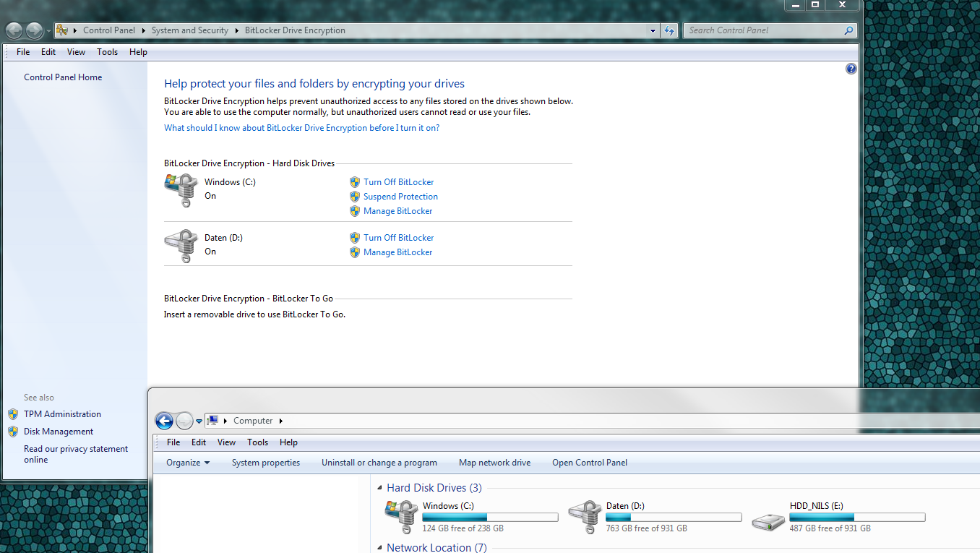Collapse the Hard Disk Drives (3) group
Screen dimensions: 980x553
click(x=380, y=488)
